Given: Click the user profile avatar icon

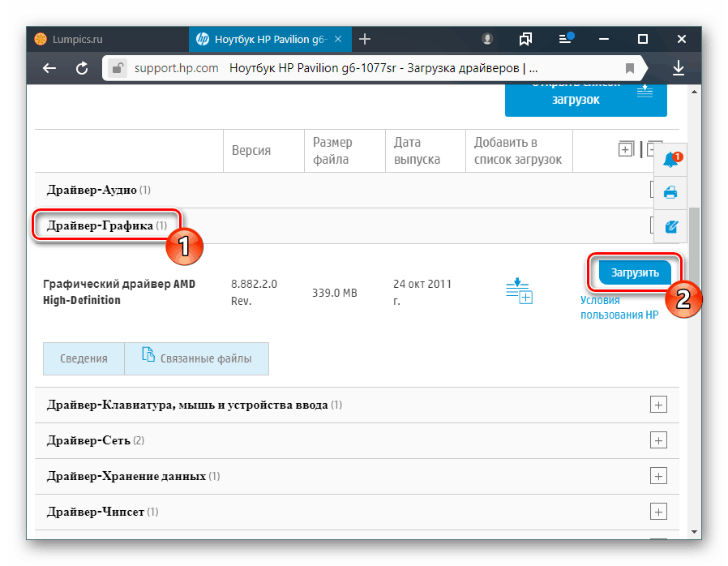Looking at the screenshot, I should (487, 39).
